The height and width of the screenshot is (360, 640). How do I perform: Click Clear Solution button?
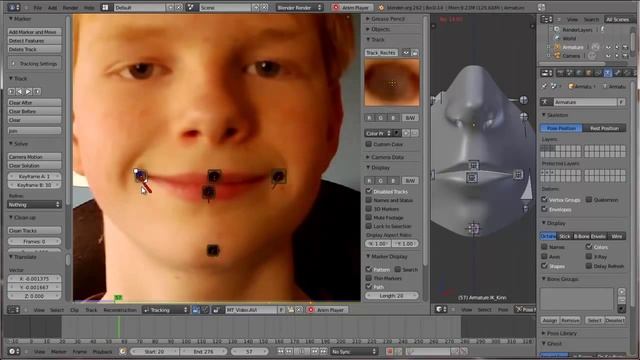tap(34, 166)
